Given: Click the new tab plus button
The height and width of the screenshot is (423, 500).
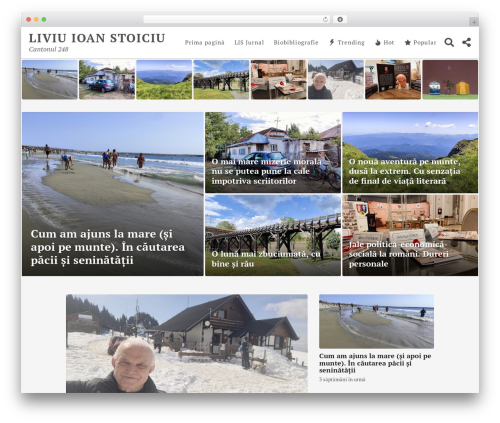Looking at the screenshot, I should tap(474, 22).
